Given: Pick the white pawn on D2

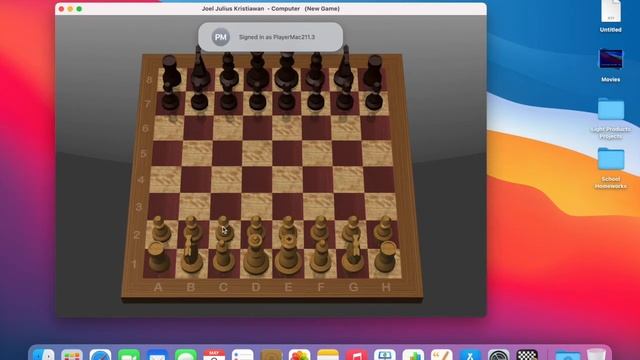Looking at the screenshot, I should [256, 227].
